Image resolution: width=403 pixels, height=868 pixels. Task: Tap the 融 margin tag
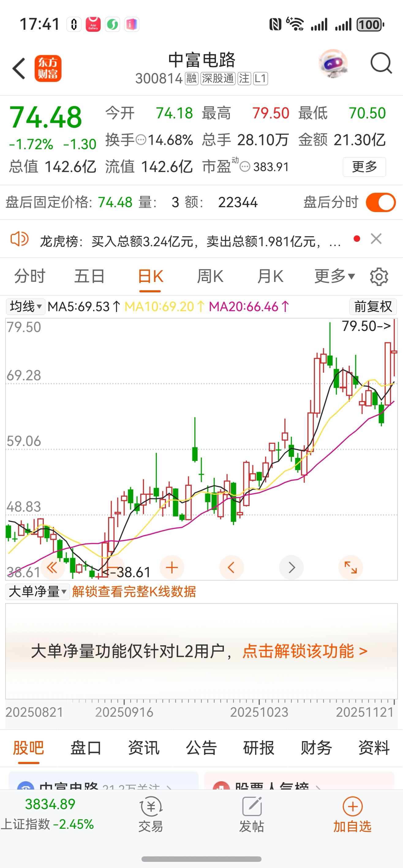pyautogui.click(x=191, y=78)
